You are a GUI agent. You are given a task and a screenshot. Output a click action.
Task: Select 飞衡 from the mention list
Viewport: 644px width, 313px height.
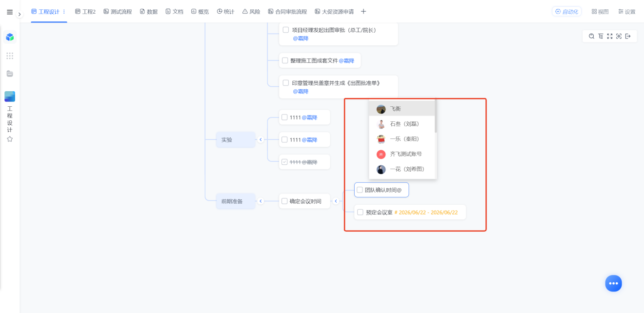[402, 109]
